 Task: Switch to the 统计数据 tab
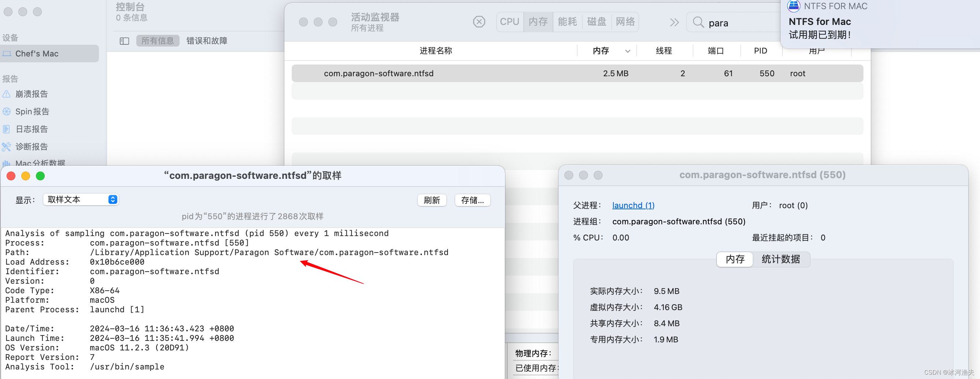[x=780, y=259]
